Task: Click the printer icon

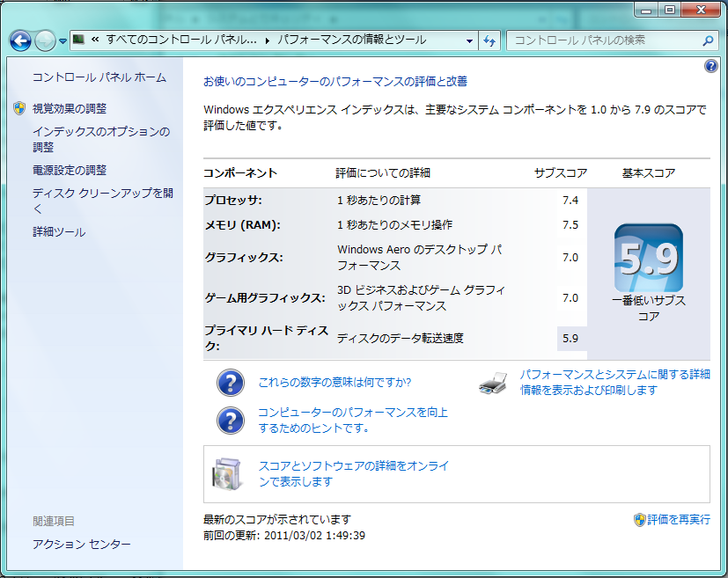Action: pyautogui.click(x=493, y=384)
